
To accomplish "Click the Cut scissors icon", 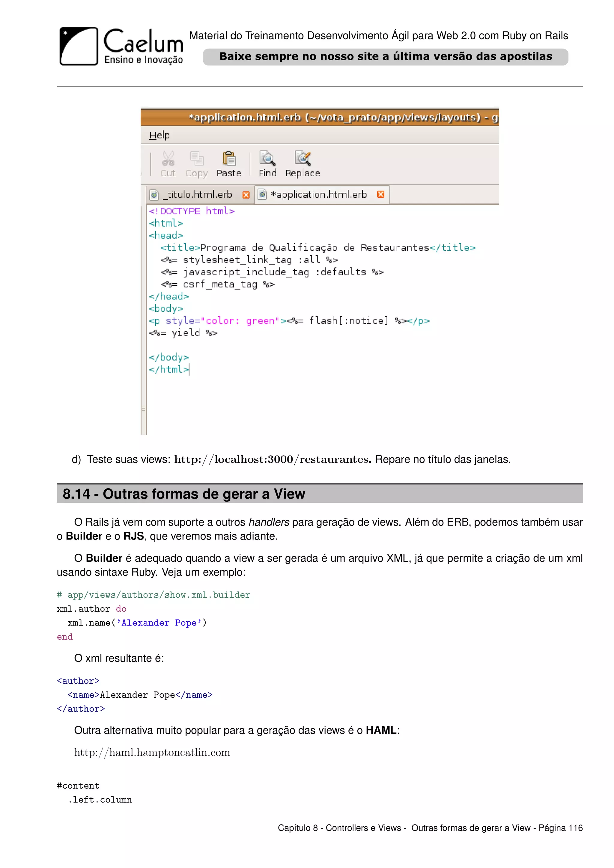I will (168, 158).
